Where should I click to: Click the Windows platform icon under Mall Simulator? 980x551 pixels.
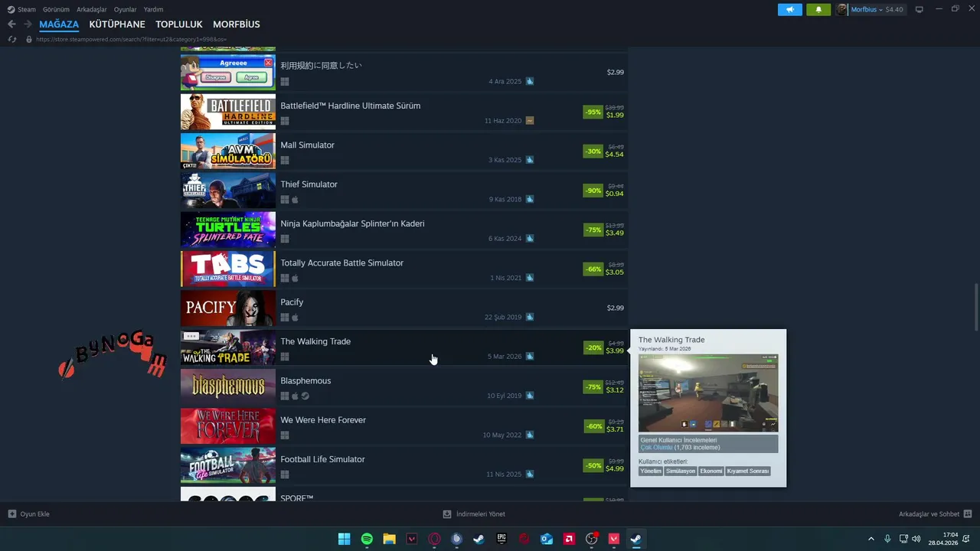point(285,160)
